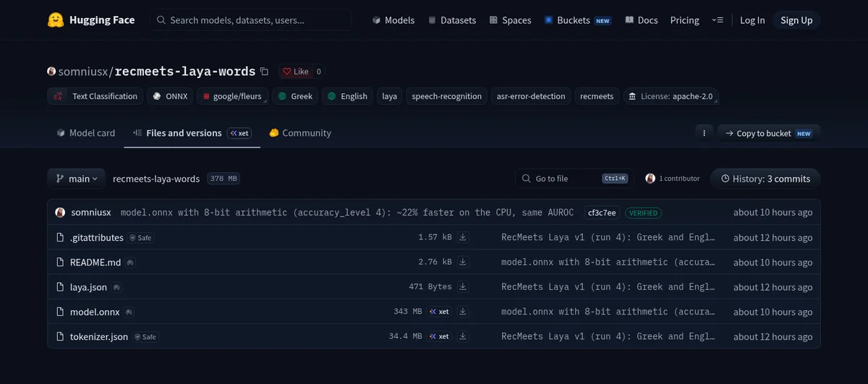Click the xet badge on the tokenizer.json row

coord(439,336)
